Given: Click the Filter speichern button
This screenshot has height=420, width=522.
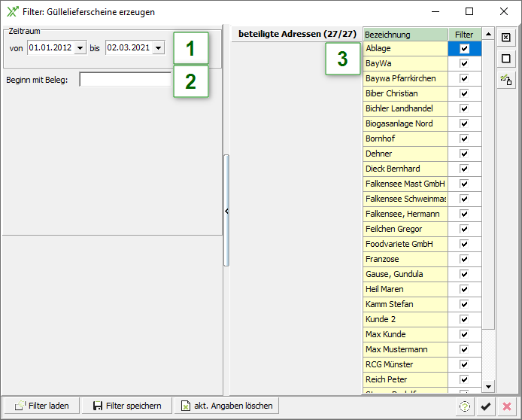Looking at the screenshot, I should [126, 406].
